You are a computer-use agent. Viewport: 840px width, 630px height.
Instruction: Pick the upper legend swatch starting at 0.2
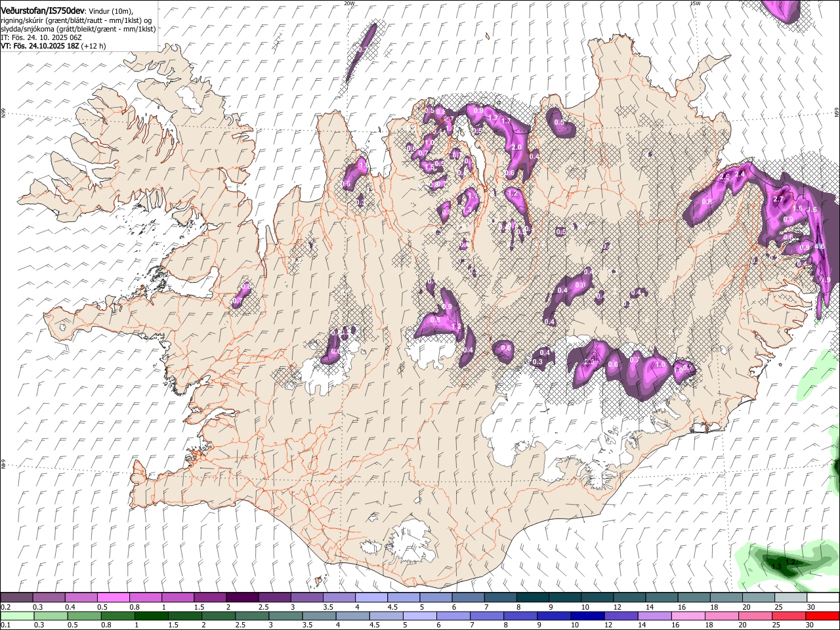[16, 598]
